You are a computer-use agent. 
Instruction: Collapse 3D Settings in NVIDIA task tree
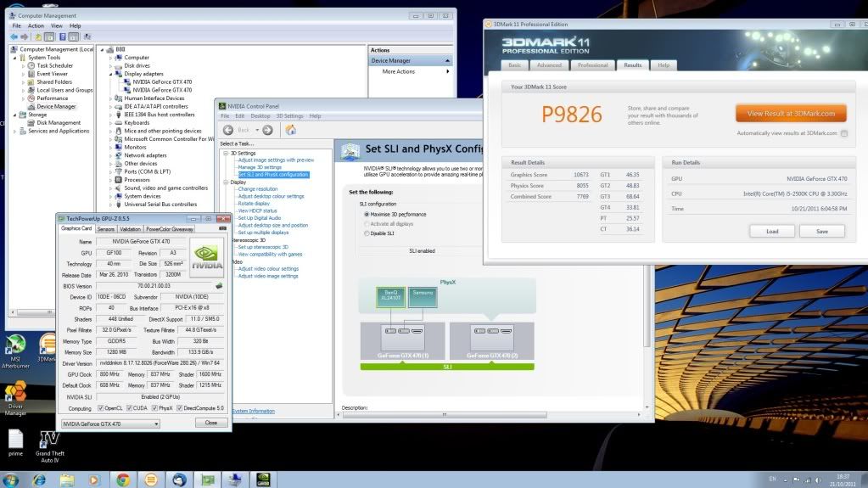click(226, 153)
